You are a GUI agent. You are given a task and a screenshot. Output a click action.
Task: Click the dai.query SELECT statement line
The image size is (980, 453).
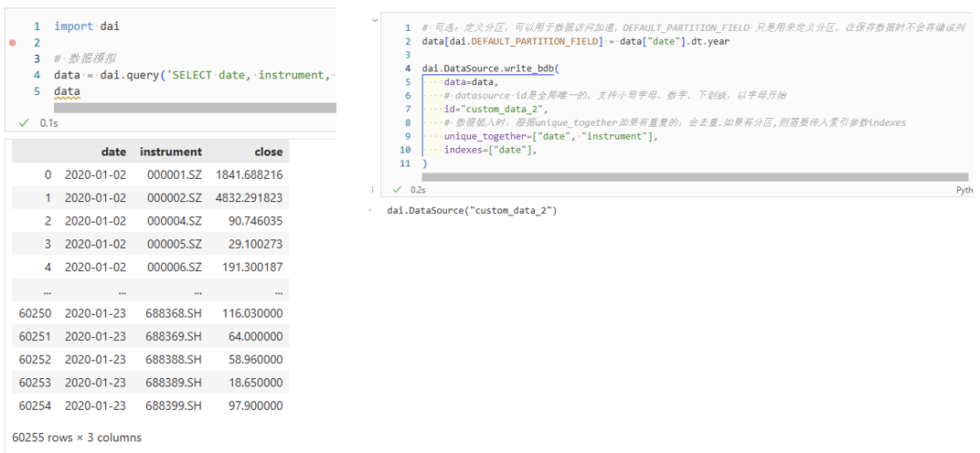click(x=192, y=75)
